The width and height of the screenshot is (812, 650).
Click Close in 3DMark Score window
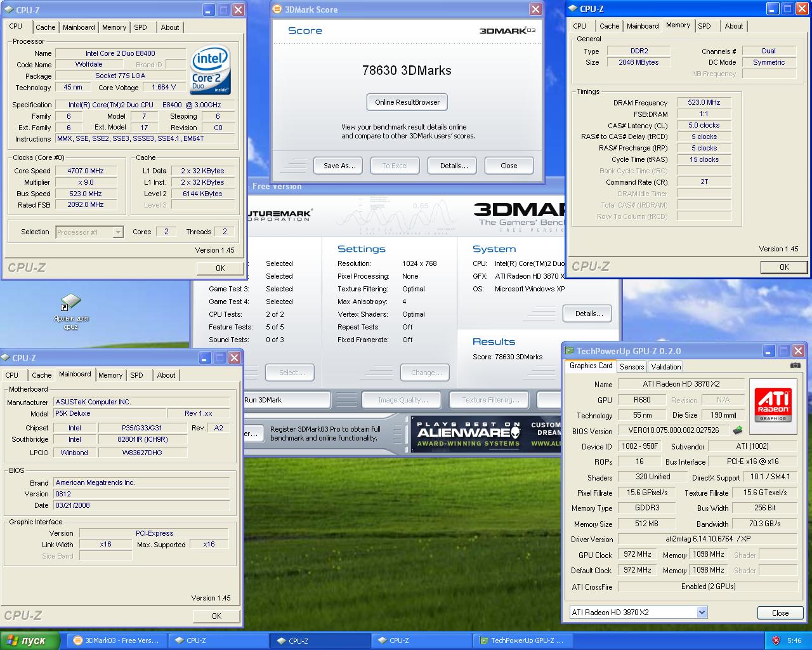[x=509, y=166]
